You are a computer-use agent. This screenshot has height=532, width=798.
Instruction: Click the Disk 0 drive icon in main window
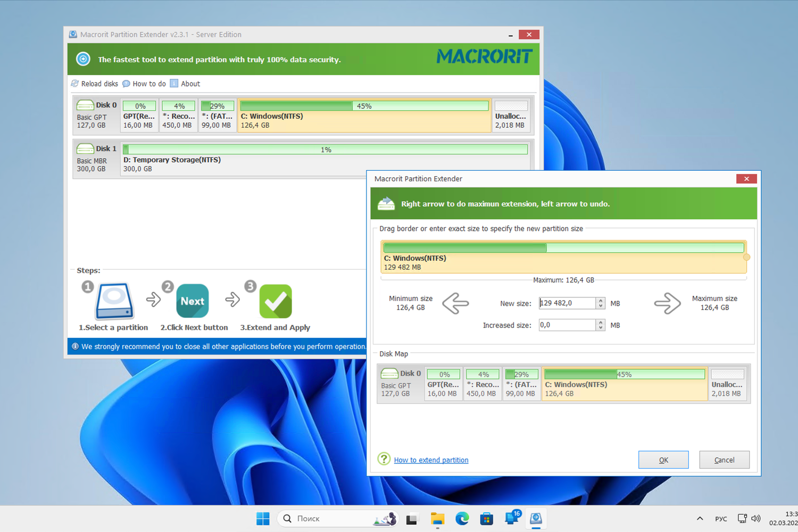point(85,105)
